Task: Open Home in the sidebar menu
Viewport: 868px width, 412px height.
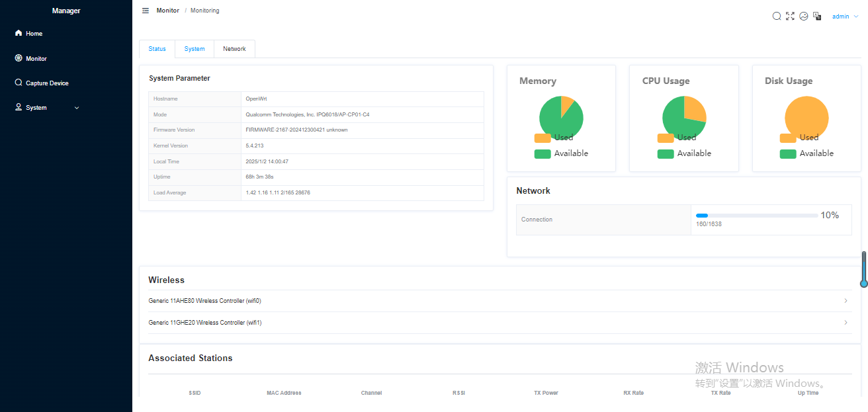Action: [66, 33]
